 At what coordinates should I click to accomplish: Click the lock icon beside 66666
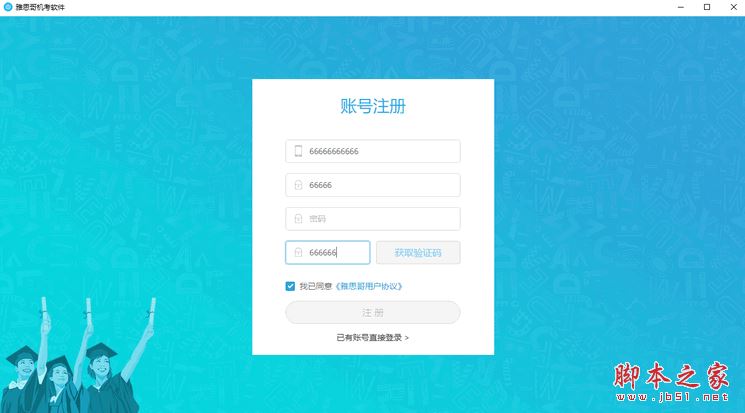click(298, 185)
